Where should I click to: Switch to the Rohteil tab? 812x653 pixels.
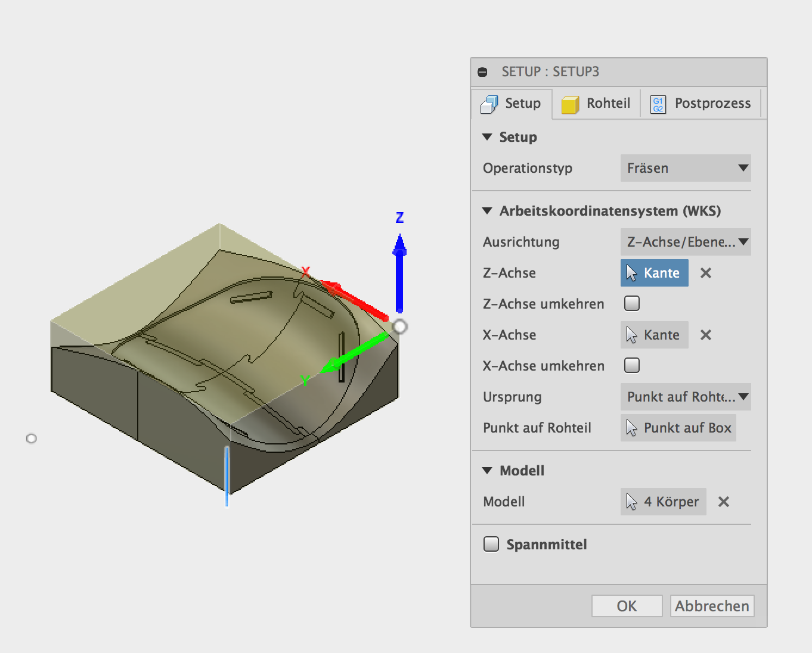click(596, 104)
